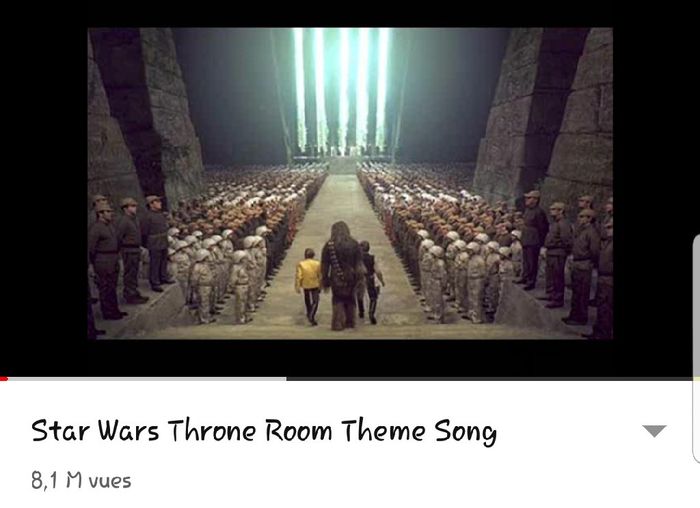Tap the dark-uniformed guards at the right edge

(569, 261)
